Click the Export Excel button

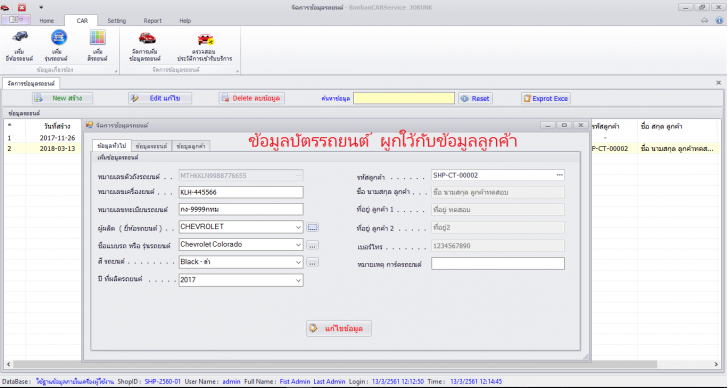(546, 98)
